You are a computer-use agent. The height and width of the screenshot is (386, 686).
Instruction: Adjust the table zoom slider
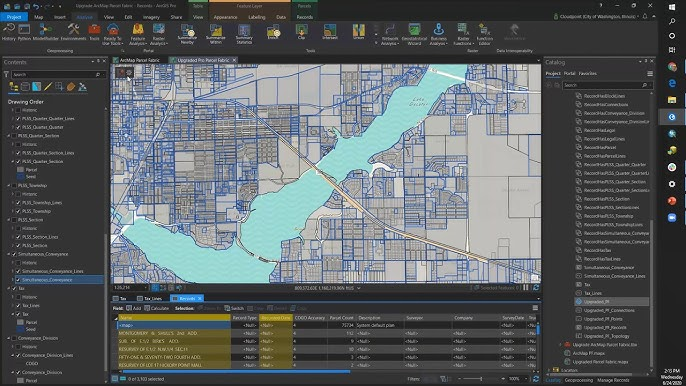pyautogui.click(x=482, y=379)
